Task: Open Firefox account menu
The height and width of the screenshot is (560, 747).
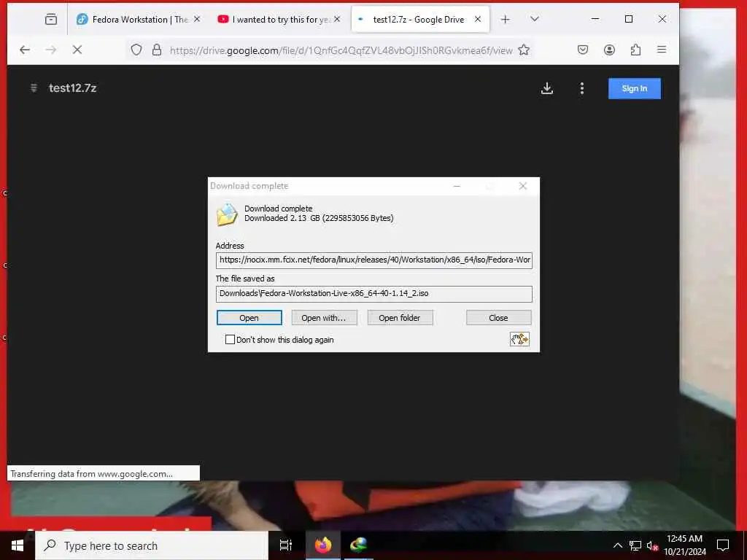Action: [609, 50]
